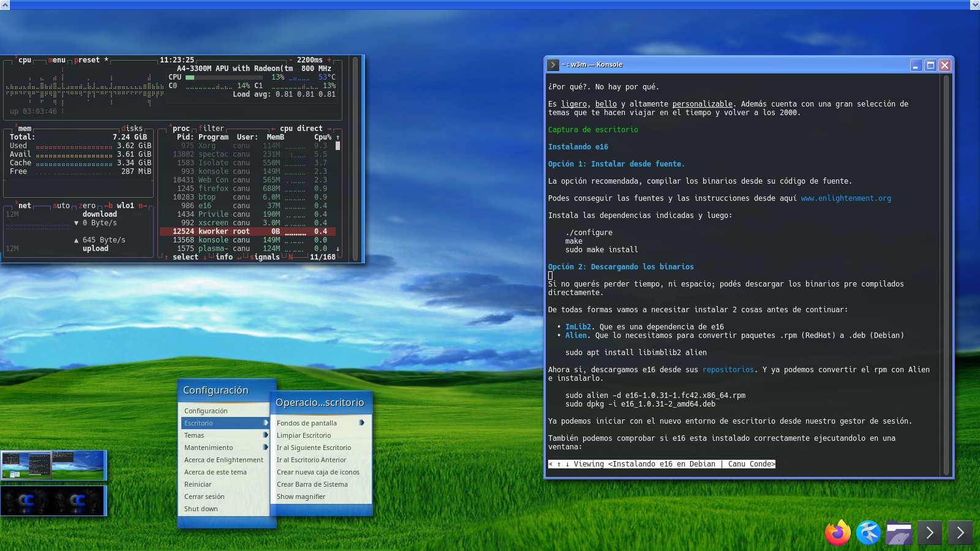Toggle auto scaling in btop net box

pos(61,206)
